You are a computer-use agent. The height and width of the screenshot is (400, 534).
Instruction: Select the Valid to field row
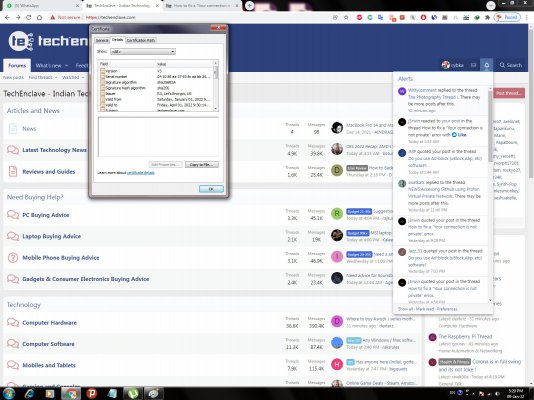[x=157, y=105]
